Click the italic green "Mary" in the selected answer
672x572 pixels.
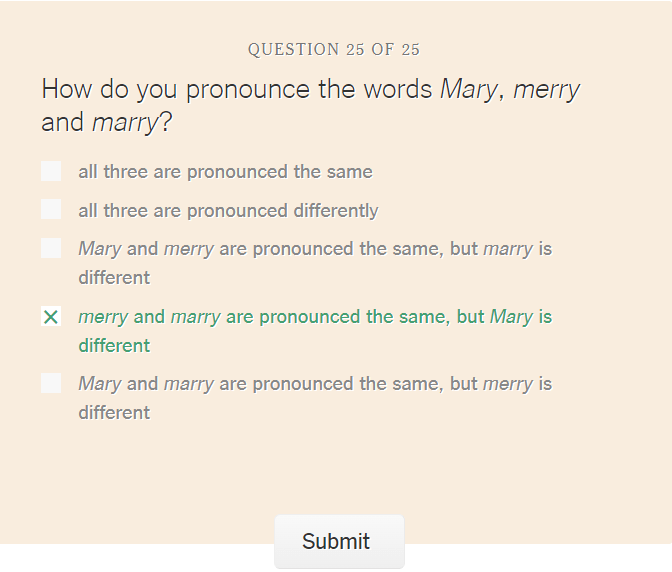pos(511,317)
